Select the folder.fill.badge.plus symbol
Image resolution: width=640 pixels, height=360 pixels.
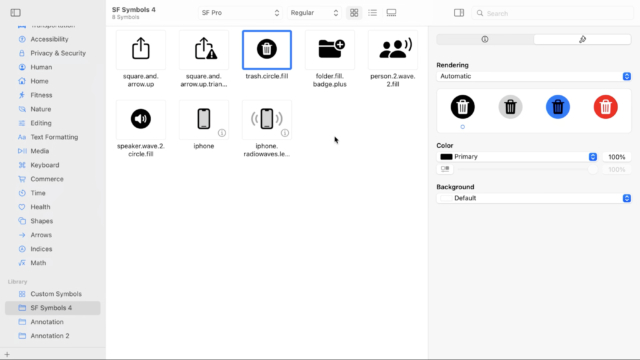pos(330,50)
